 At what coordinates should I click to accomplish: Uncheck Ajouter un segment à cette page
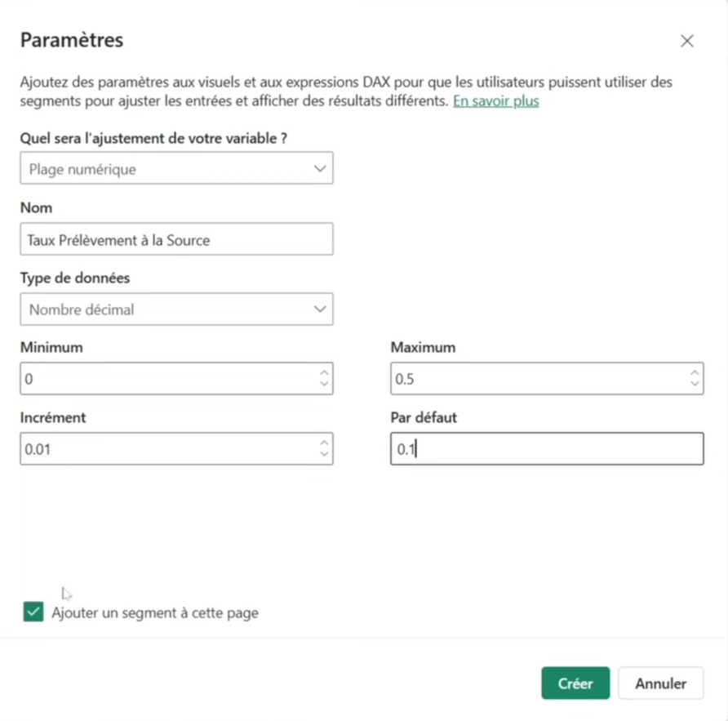click(33, 612)
